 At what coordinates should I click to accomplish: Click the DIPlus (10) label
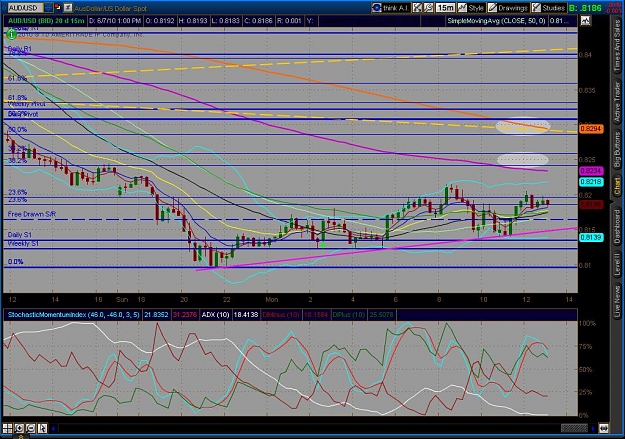(x=349, y=315)
